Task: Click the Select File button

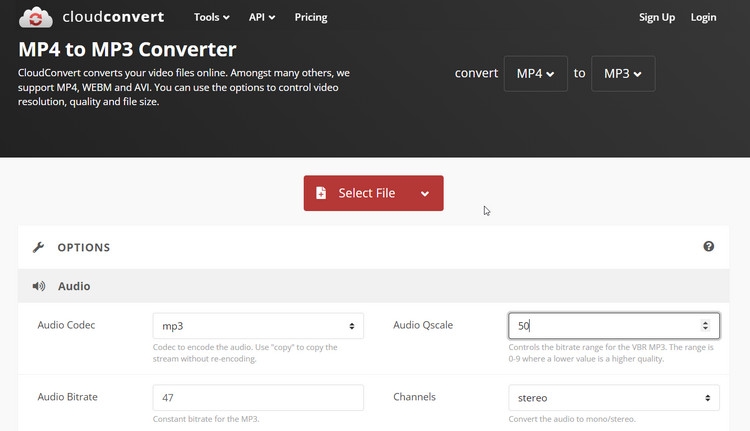Action: click(x=373, y=193)
